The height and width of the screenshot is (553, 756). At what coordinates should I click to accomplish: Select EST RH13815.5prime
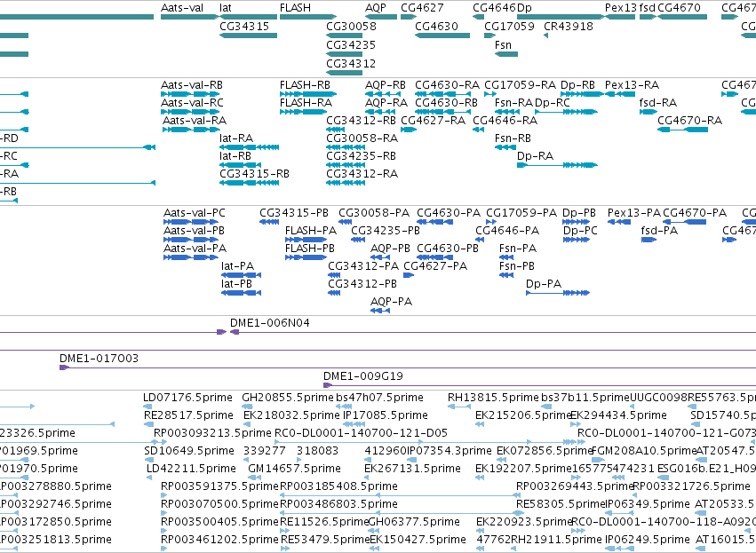(493, 398)
